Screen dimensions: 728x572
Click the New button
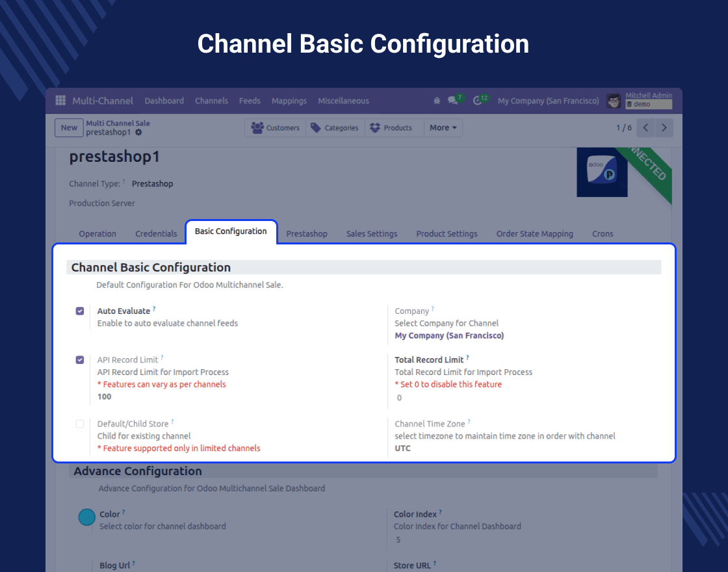point(69,127)
